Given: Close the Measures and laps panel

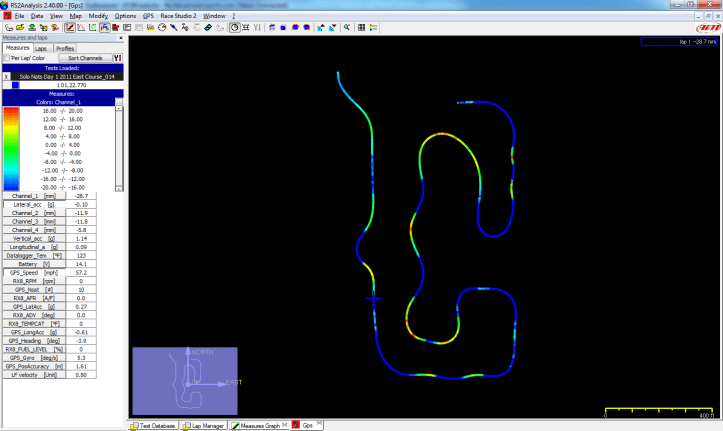Looking at the screenshot, I should [x=119, y=38].
